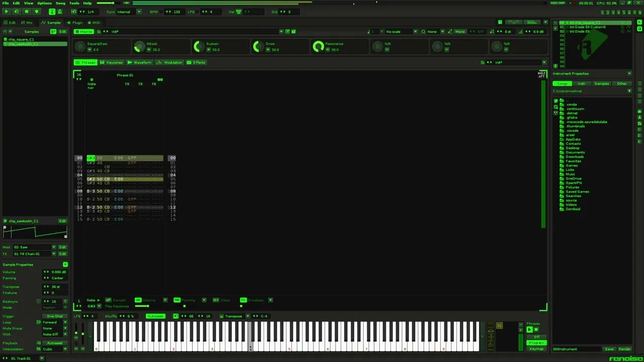Click the velocity keyboard icon next to Vel
This screenshot has height=362, width=644.
(238, 12)
